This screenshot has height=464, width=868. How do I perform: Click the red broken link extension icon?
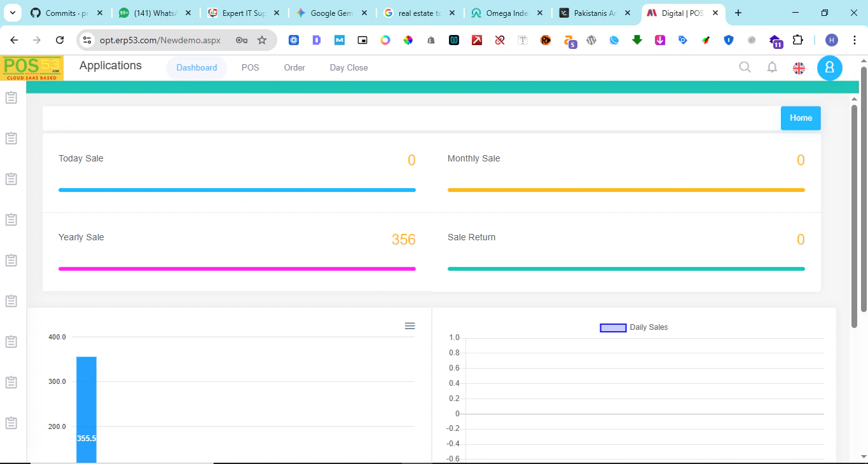500,40
